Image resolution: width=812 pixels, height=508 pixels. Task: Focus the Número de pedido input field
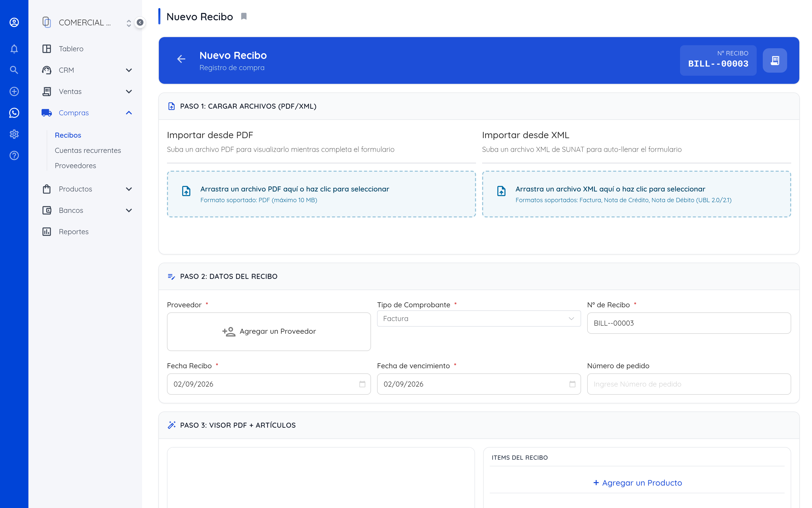(x=689, y=384)
